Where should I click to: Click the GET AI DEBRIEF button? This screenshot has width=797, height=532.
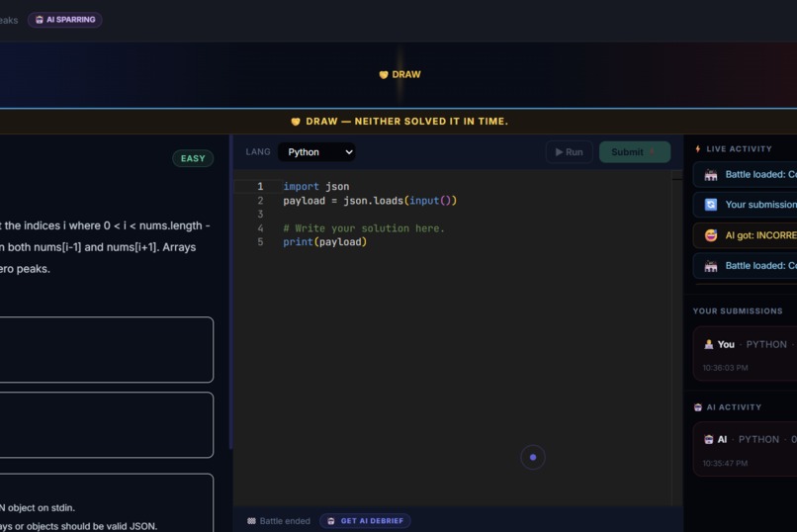[x=366, y=521]
